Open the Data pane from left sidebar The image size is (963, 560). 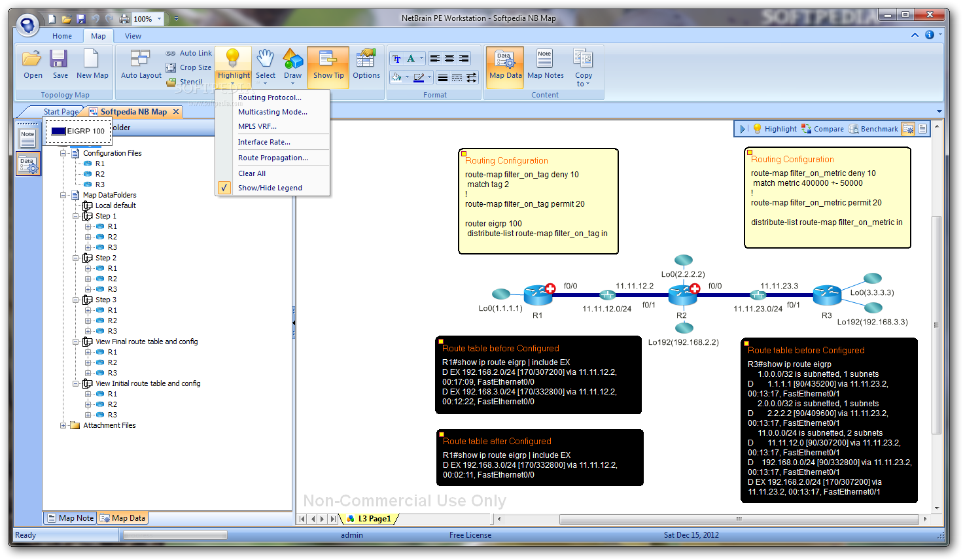(27, 164)
